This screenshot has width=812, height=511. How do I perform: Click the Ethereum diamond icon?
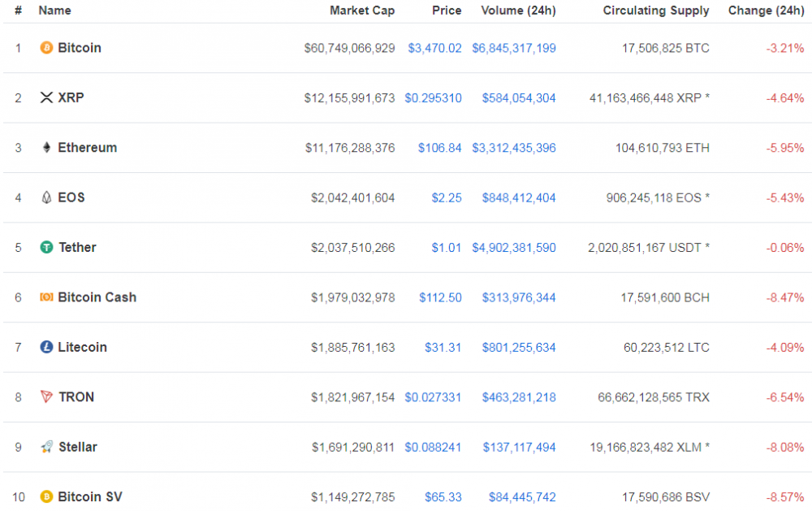point(46,148)
